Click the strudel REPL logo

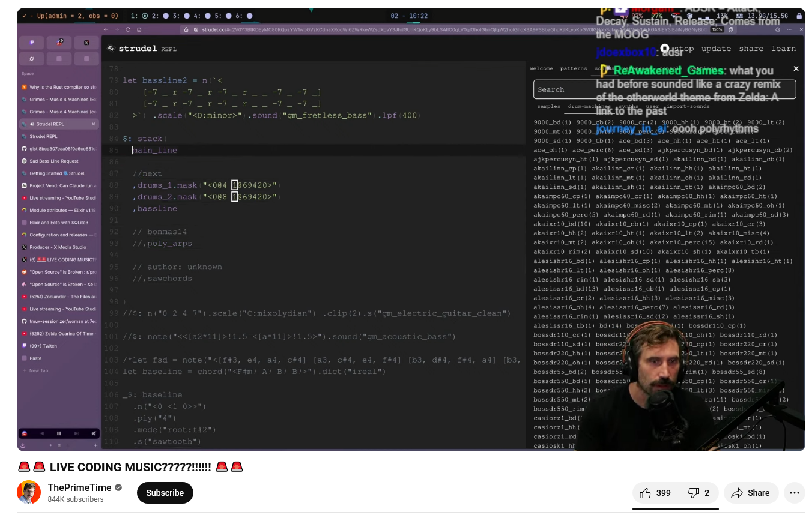coord(142,49)
